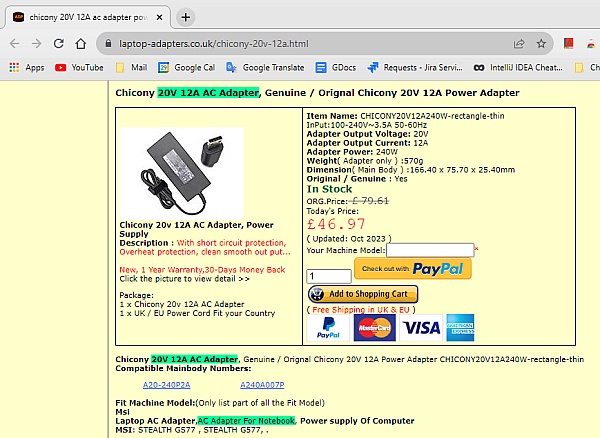
Task: Click the New, 1 Year Warranty text
Action: click(x=202, y=270)
